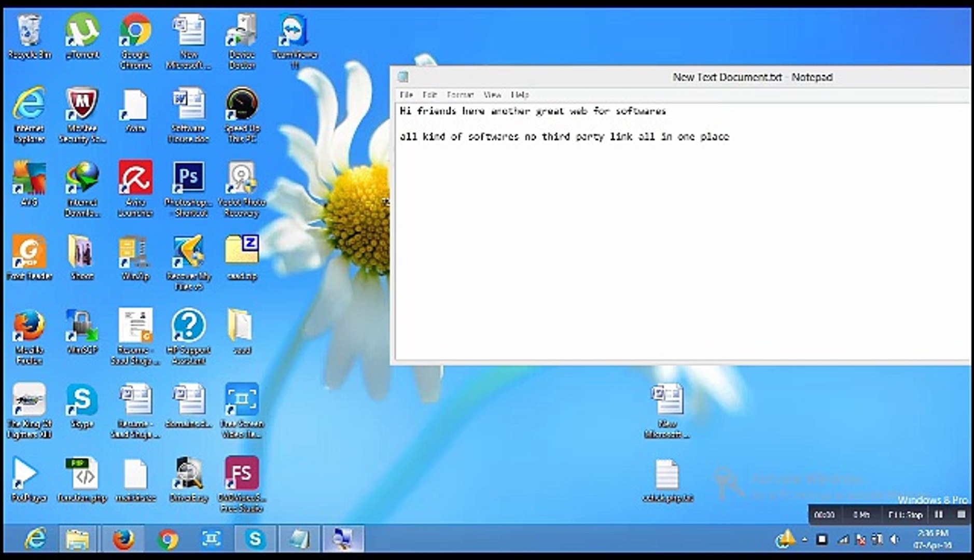
Task: Select the DriverEasy desktop shortcut
Action: (x=188, y=480)
